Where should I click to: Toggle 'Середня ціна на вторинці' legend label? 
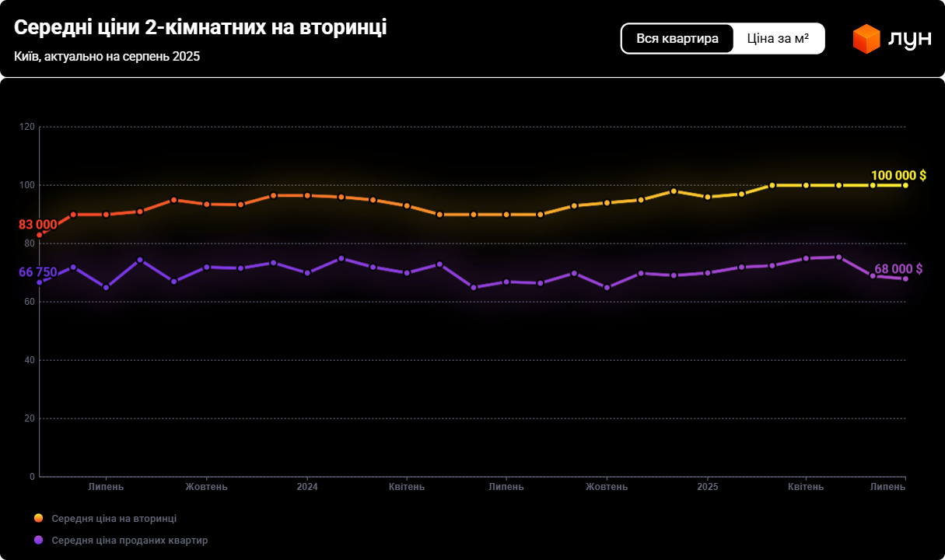pyautogui.click(x=114, y=518)
